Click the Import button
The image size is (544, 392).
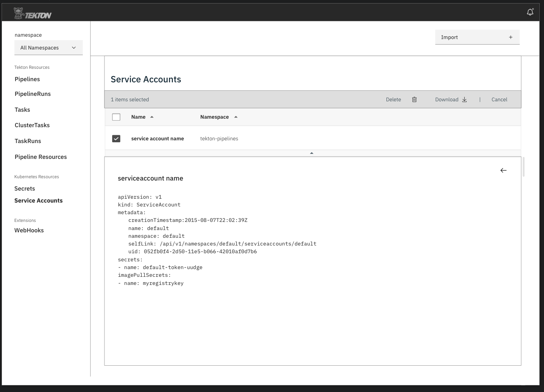[449, 37]
